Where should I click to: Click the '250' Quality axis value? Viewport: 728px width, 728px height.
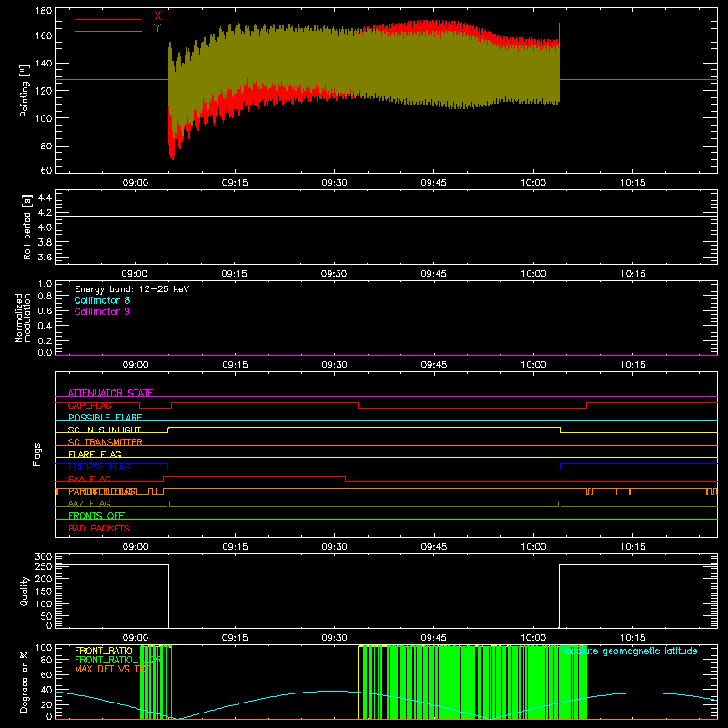(44, 566)
